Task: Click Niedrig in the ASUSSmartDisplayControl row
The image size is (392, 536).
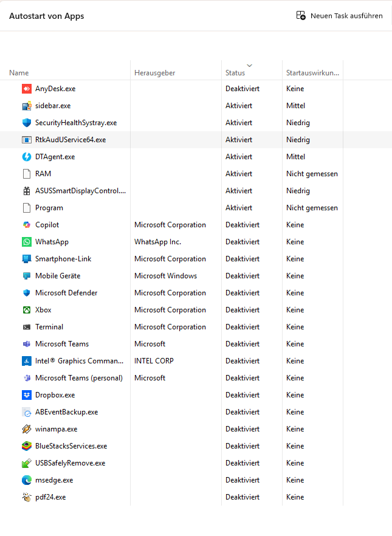Action: point(298,191)
